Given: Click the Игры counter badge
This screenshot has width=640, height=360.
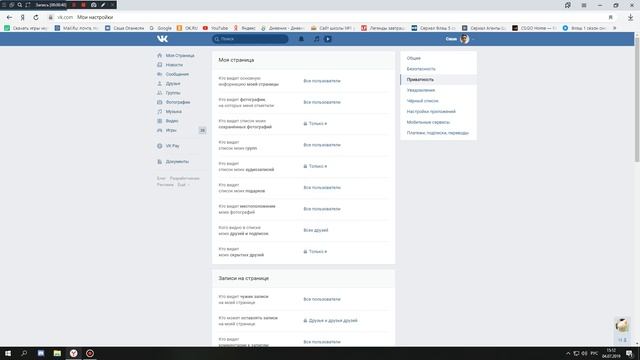Looking at the screenshot, I should pyautogui.click(x=202, y=130).
